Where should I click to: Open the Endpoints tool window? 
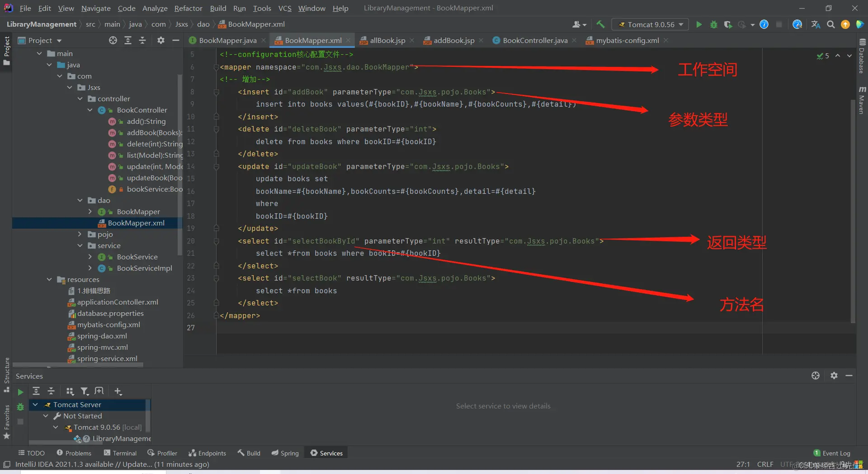click(208, 453)
